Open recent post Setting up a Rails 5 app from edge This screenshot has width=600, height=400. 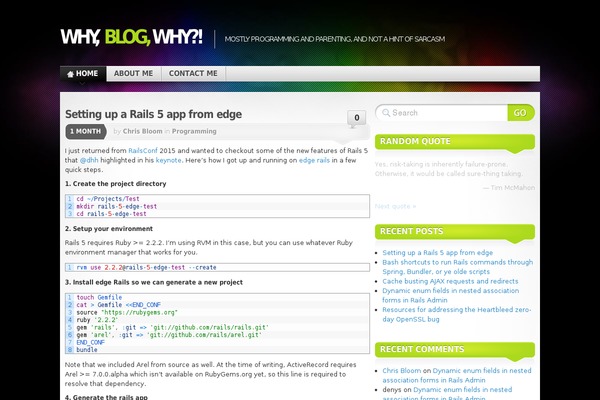(x=437, y=253)
